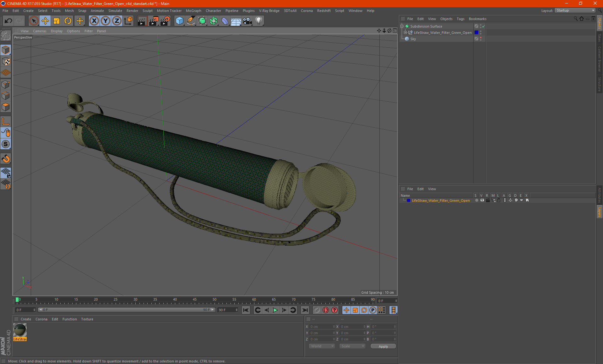Viewport: 603px width, 364px height.
Task: Toggle Y axis lock
Action: tap(106, 21)
